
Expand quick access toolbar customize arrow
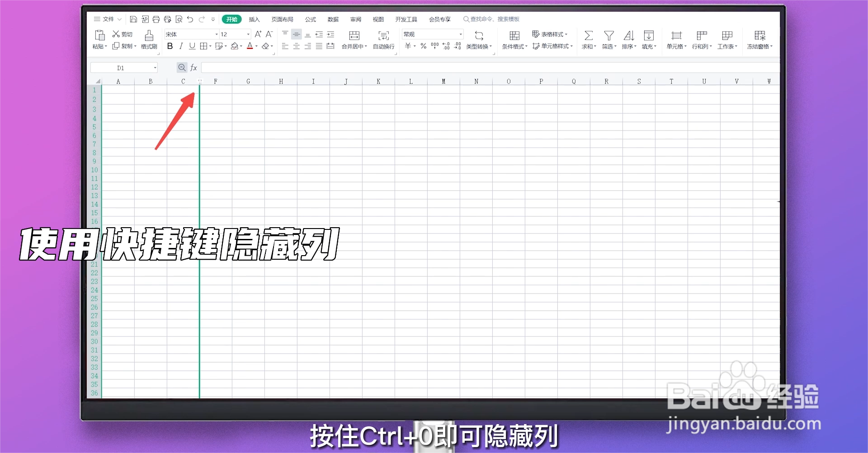click(x=213, y=19)
